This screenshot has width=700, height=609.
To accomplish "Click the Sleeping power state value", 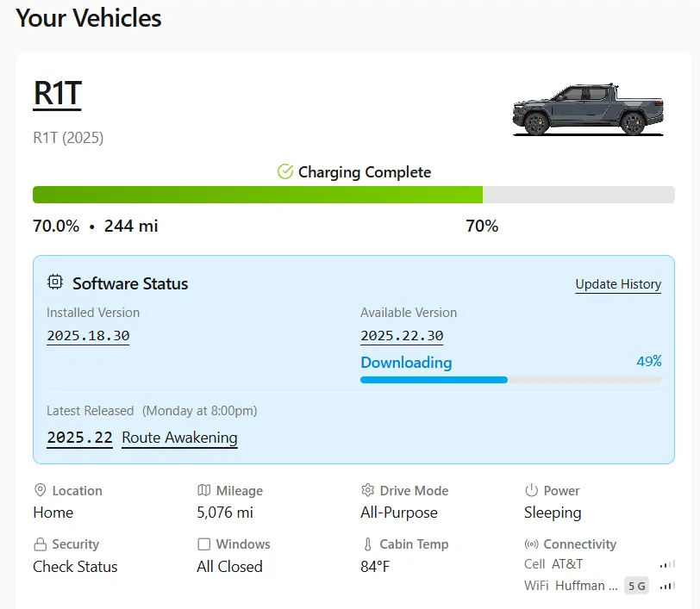I will click(x=553, y=513).
